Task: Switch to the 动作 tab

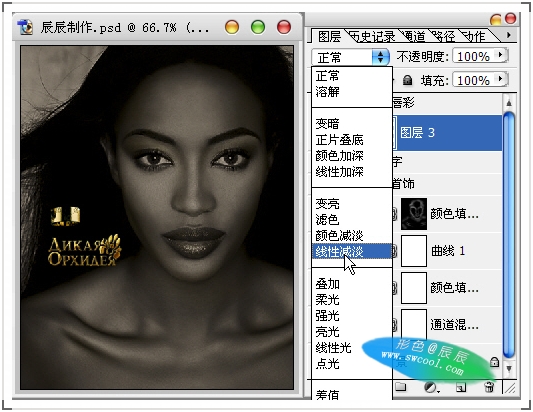Action: [475, 36]
